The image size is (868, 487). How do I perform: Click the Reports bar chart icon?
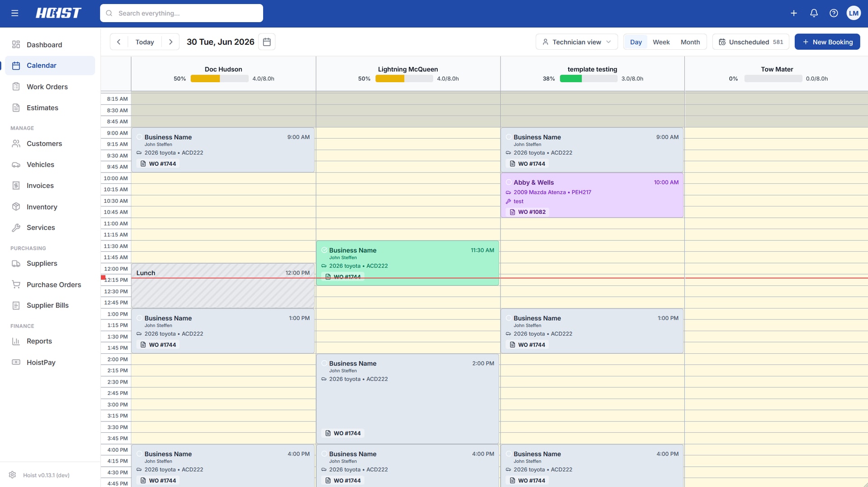click(16, 341)
